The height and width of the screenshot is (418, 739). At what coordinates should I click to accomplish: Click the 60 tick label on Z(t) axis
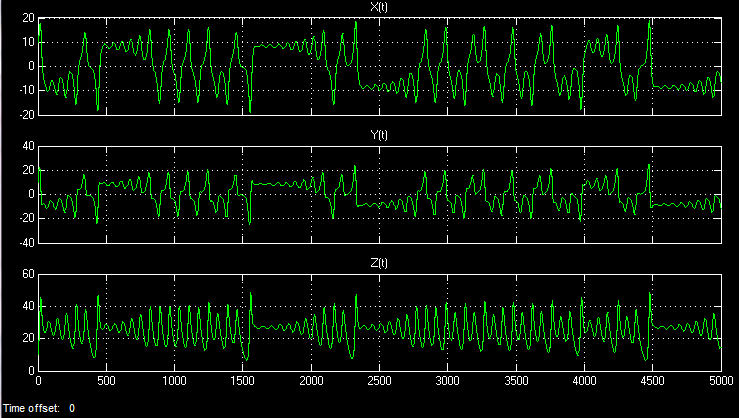tap(28, 274)
